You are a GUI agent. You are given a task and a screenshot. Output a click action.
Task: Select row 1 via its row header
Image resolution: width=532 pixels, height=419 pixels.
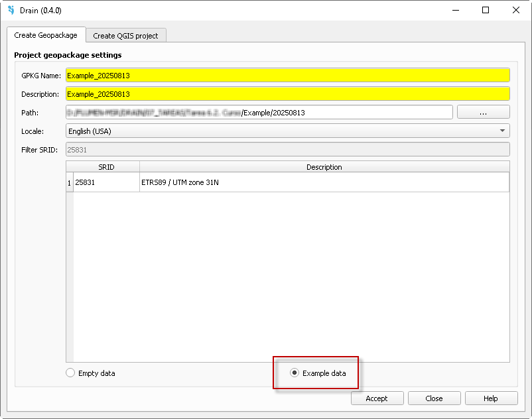(x=70, y=182)
